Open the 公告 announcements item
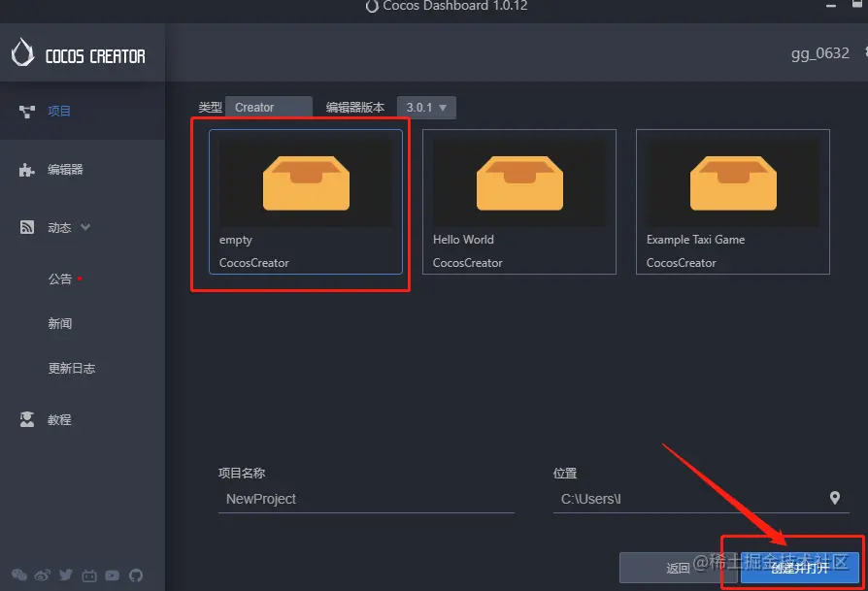Image resolution: width=868 pixels, height=591 pixels. (x=60, y=279)
